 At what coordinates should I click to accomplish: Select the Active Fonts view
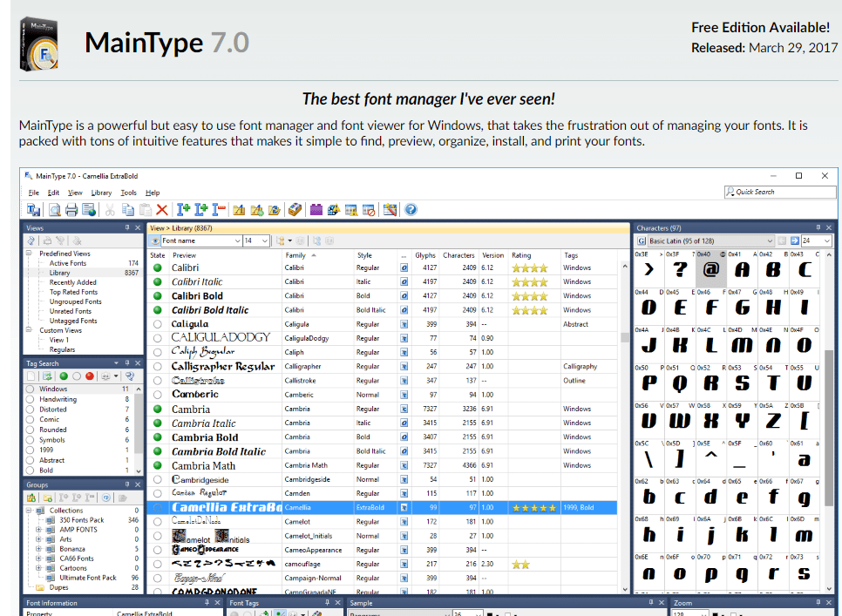point(68,263)
